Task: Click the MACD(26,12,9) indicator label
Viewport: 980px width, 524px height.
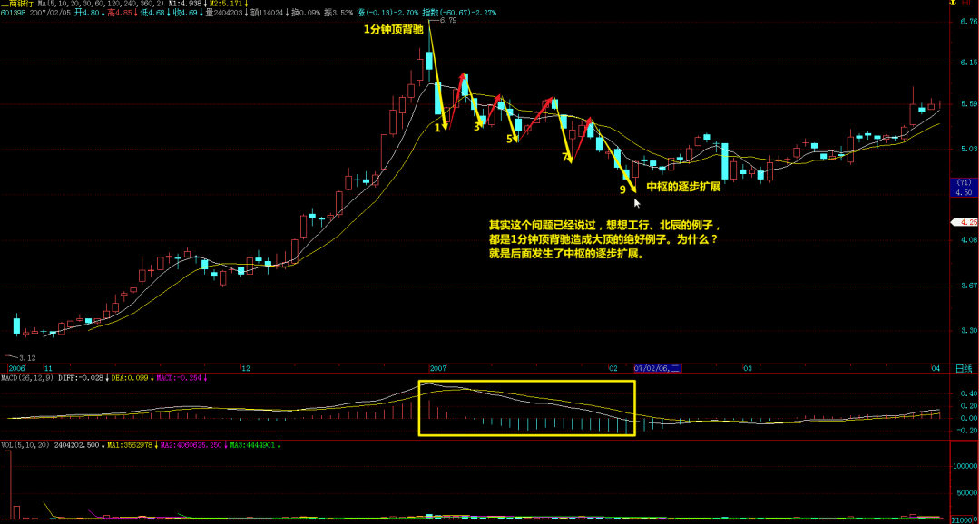Action: point(27,378)
